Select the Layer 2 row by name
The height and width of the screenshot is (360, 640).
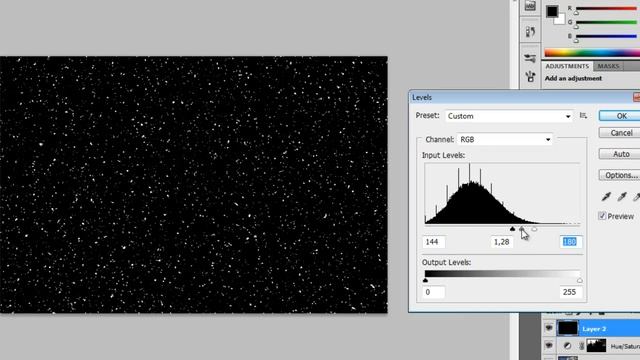point(594,329)
